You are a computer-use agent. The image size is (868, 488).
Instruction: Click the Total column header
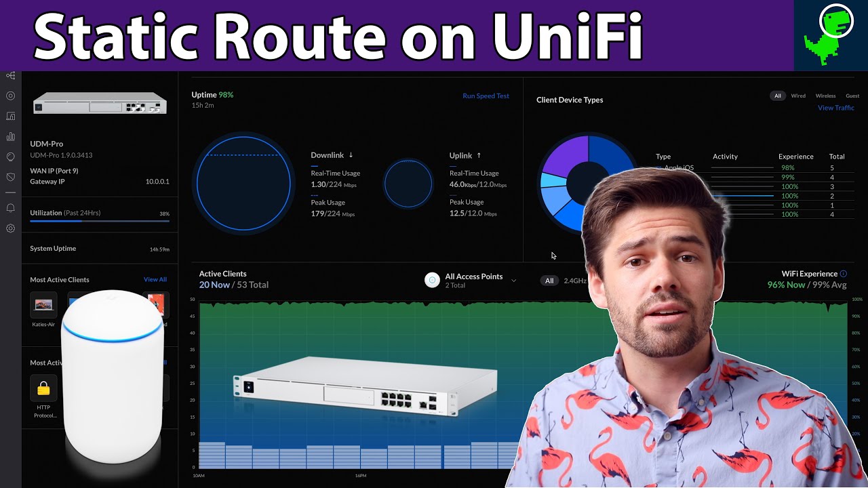837,157
